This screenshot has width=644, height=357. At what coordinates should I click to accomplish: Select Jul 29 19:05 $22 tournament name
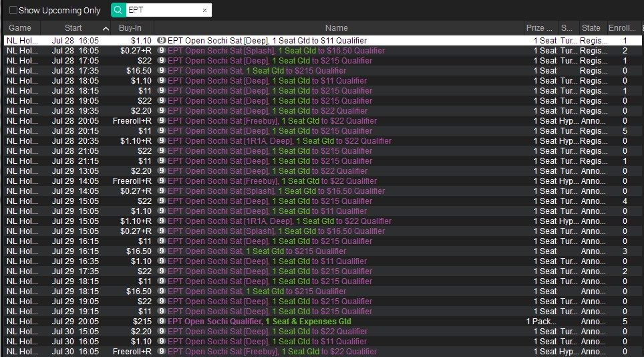(270, 301)
